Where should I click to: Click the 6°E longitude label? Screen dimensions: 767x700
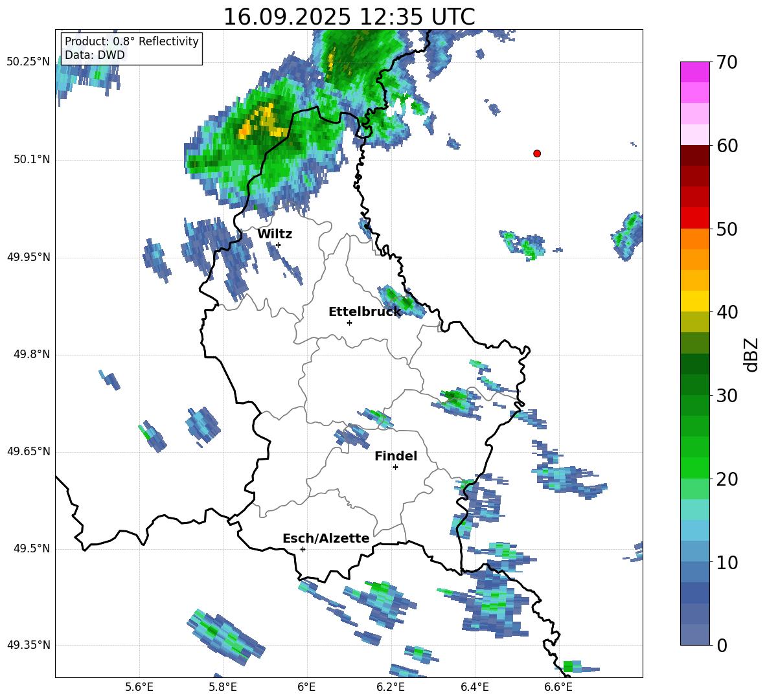(306, 688)
